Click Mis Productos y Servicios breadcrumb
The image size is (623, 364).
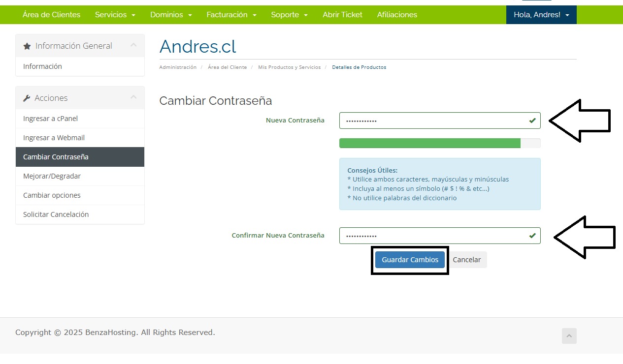point(289,67)
